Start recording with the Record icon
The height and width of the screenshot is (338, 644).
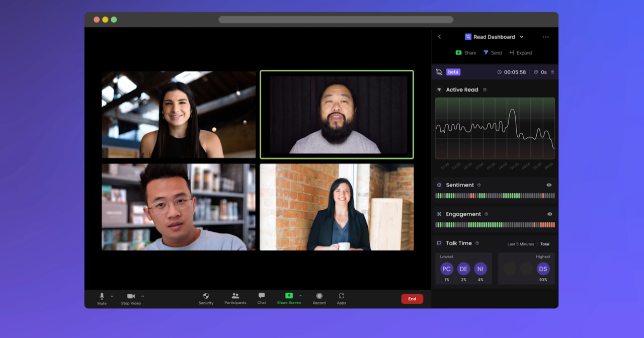pyautogui.click(x=319, y=296)
